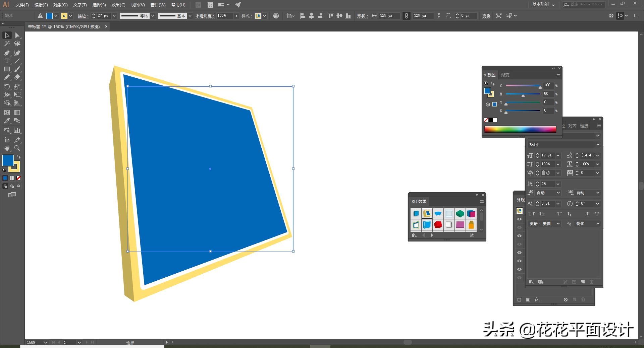Click the fx add effect icon
Image resolution: width=644 pixels, height=348 pixels.
(537, 299)
